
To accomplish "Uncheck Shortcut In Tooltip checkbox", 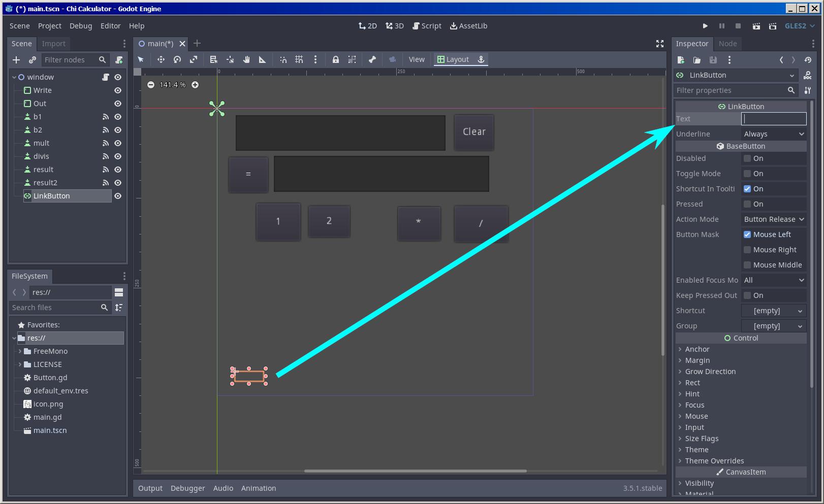I will click(x=747, y=189).
